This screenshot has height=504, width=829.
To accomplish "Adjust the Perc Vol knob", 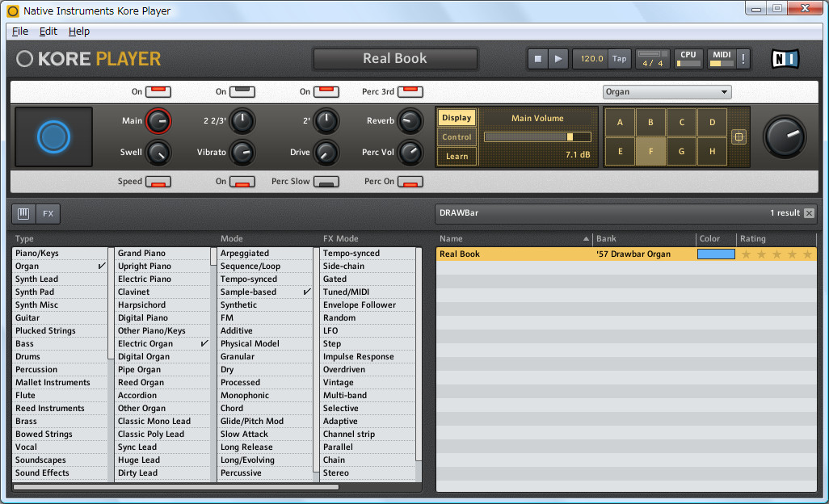I will [410, 153].
